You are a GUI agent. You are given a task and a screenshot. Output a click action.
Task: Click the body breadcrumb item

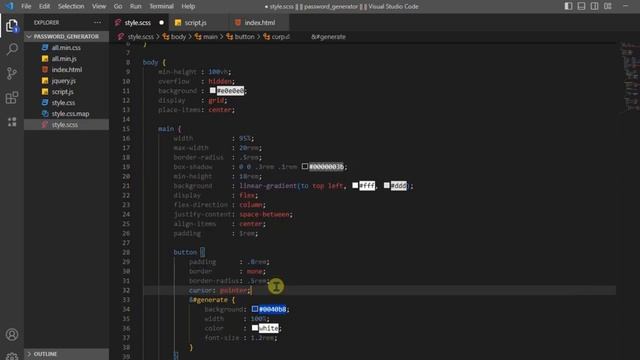tap(178, 37)
